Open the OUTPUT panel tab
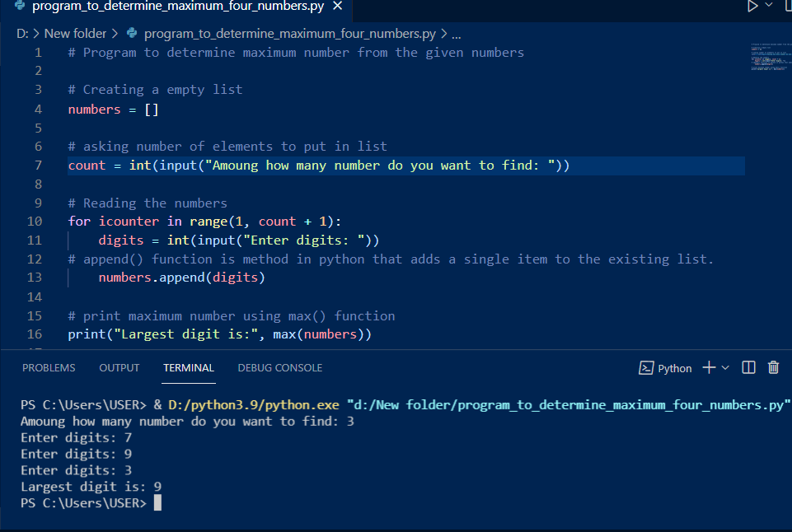This screenshot has height=532, width=792. coord(119,367)
